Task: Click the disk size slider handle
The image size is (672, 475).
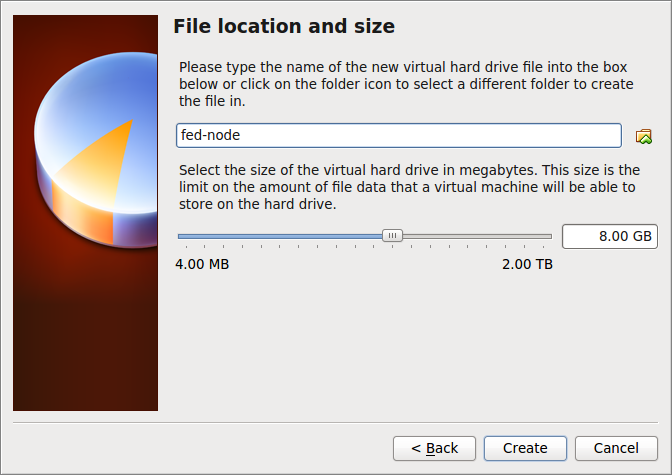Action: click(392, 235)
